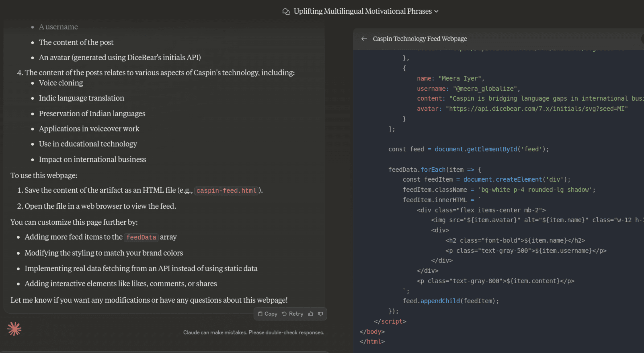Give thumbs up feedback
The height and width of the screenshot is (353, 644).
coord(310,314)
